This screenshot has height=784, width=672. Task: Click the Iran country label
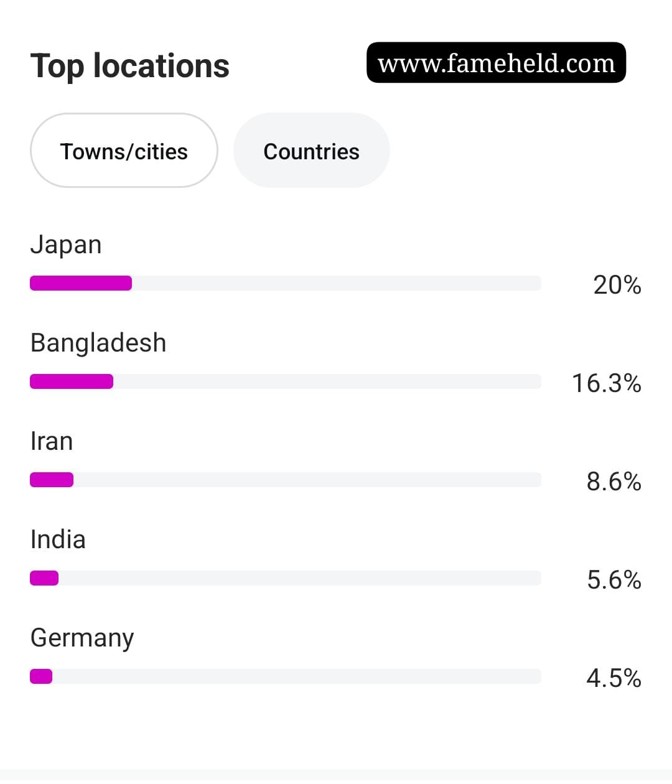pos(52,441)
